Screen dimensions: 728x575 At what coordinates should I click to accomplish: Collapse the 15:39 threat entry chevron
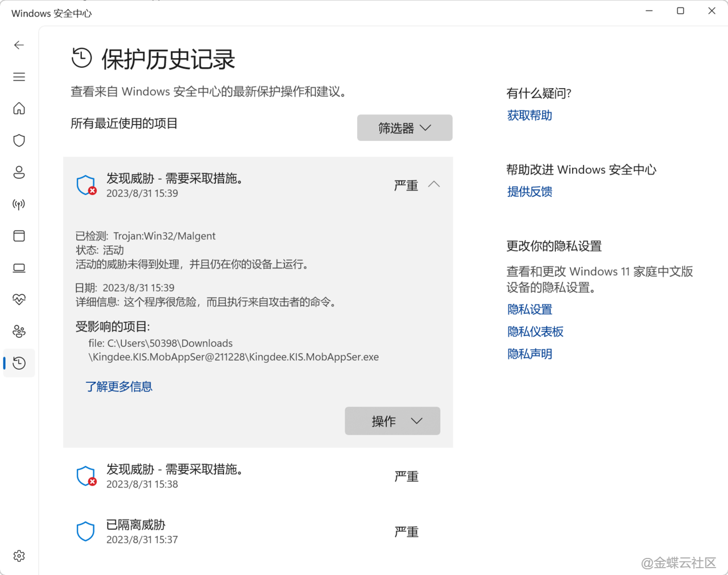434,184
